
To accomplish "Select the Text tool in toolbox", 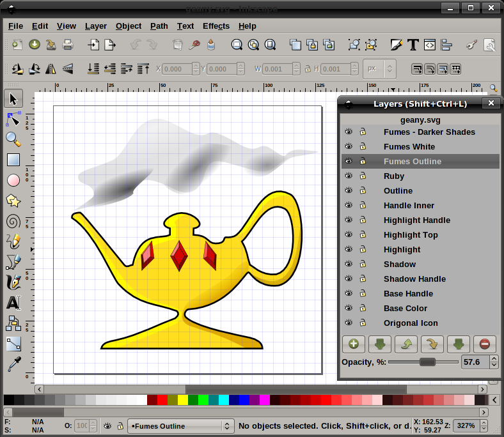I will coord(13,302).
